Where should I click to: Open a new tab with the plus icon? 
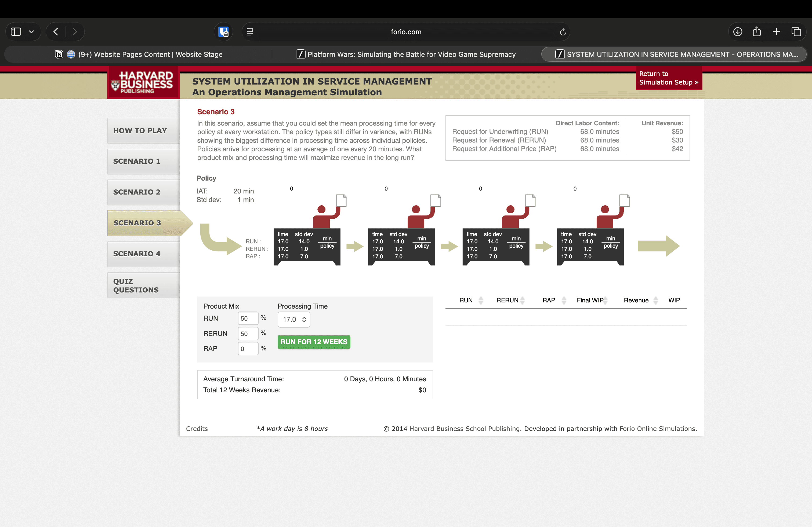click(x=777, y=32)
